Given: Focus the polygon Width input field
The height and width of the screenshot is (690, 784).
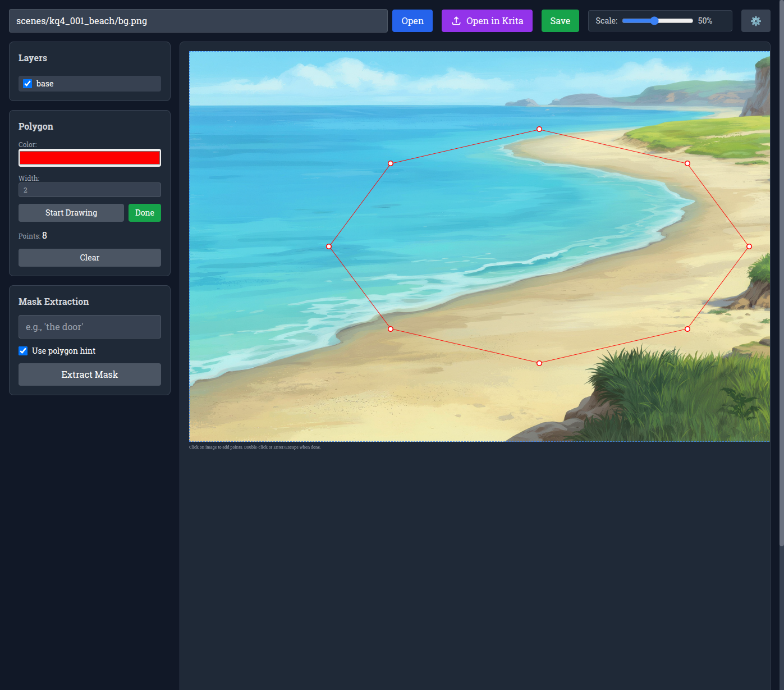Looking at the screenshot, I should [90, 190].
